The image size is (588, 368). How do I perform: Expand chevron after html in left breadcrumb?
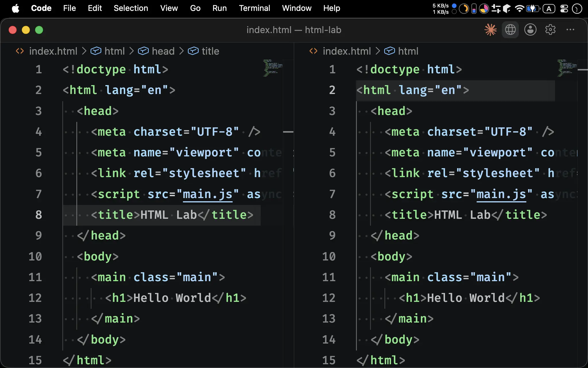[x=131, y=51]
